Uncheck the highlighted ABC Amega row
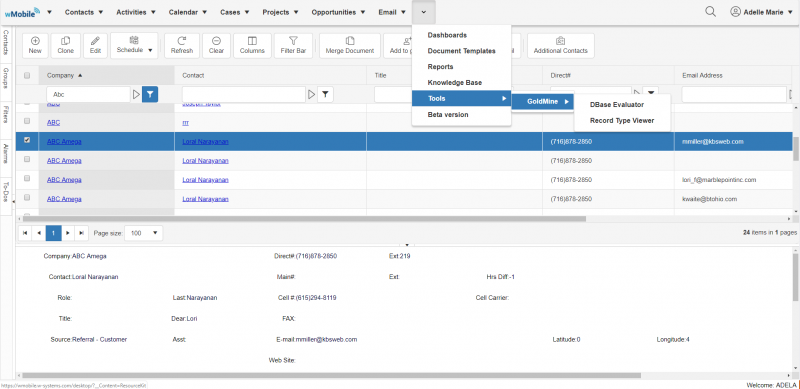Image resolution: width=800 pixels, height=389 pixels. coord(27,140)
